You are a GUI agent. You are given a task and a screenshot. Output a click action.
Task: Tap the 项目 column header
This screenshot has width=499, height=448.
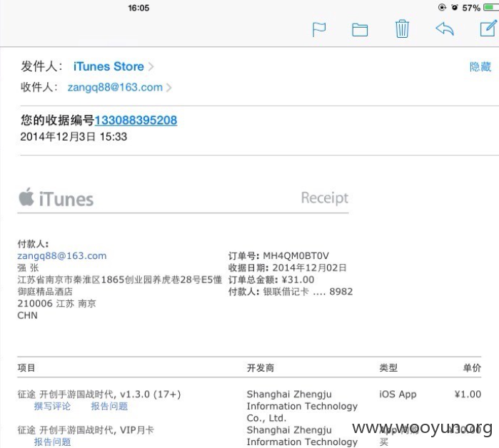point(26,368)
